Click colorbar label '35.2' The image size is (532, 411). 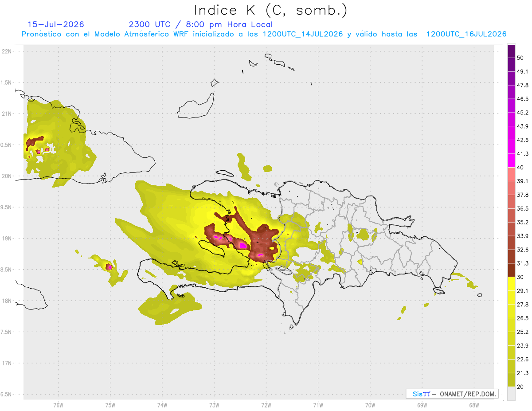[523, 222]
